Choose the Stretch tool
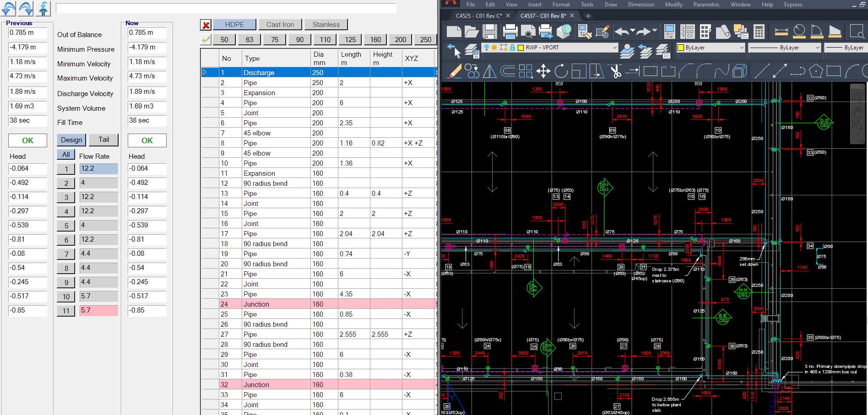Image resolution: width=868 pixels, height=415 pixels. point(596,71)
